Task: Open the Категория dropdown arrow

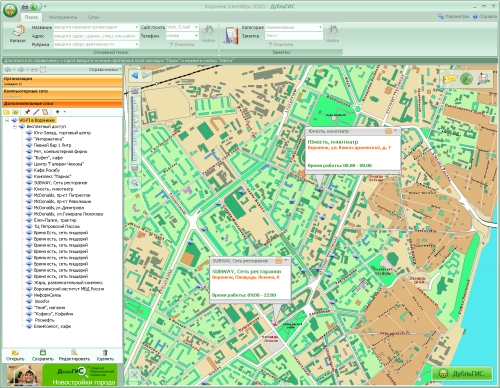Action: point(320,27)
